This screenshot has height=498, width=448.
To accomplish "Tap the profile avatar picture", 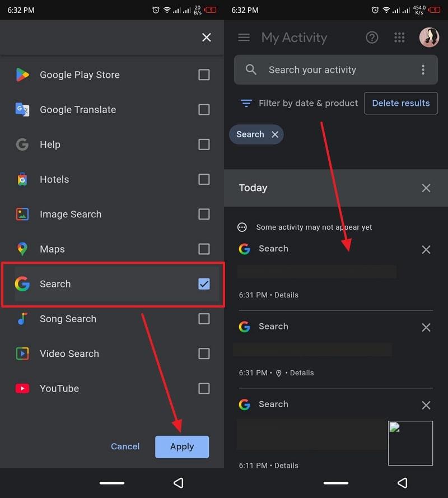I will pyautogui.click(x=429, y=38).
